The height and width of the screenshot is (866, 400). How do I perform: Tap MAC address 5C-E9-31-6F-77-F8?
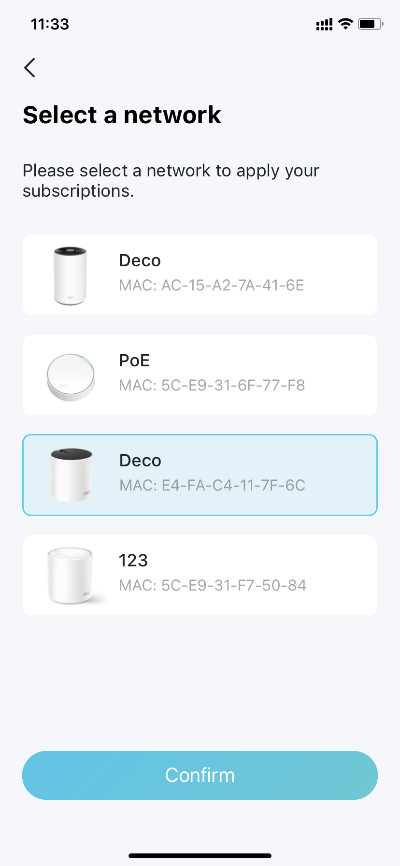click(x=212, y=385)
